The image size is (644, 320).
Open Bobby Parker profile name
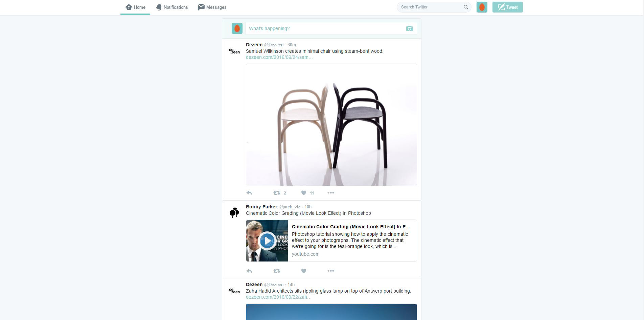pos(262,207)
